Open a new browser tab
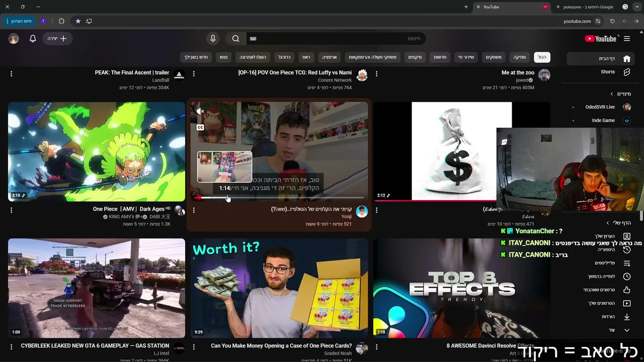 [466, 7]
